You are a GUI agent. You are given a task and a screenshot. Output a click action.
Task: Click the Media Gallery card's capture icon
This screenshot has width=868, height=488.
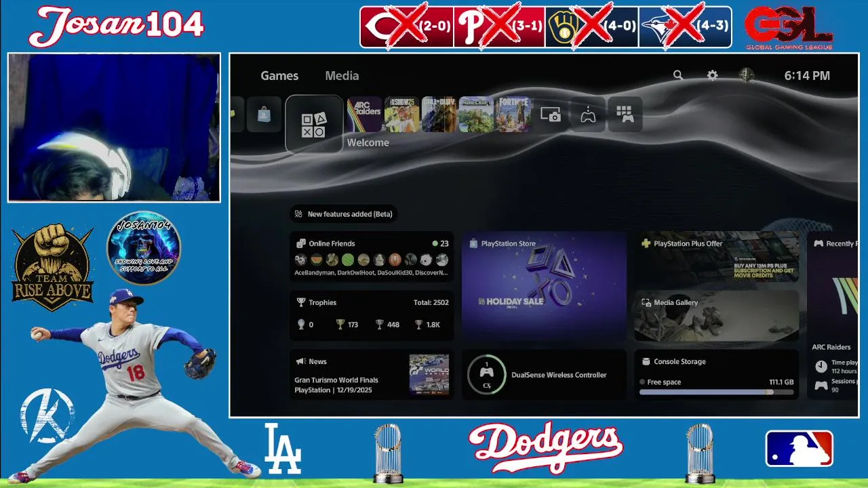point(646,302)
